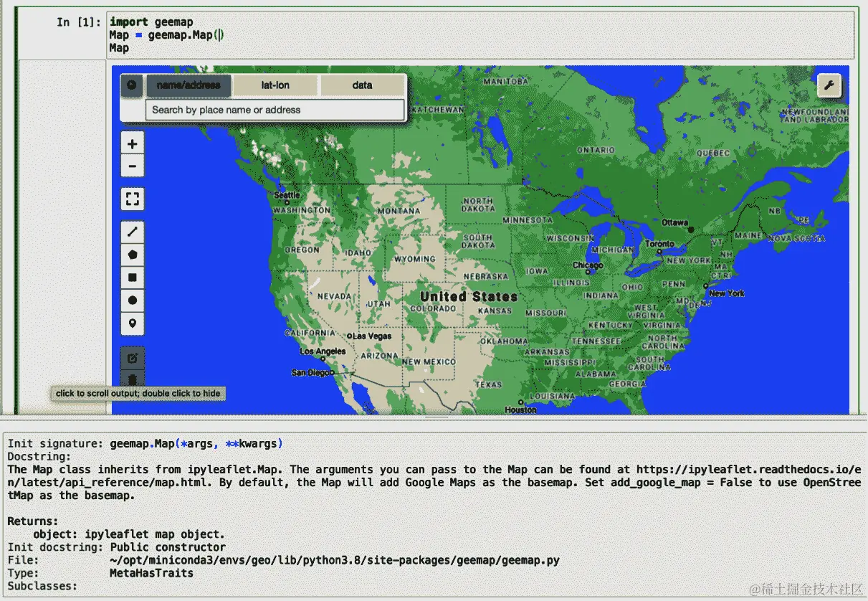The width and height of the screenshot is (868, 601).
Task: Switch to the lat-lon search tab
Action: 275,85
